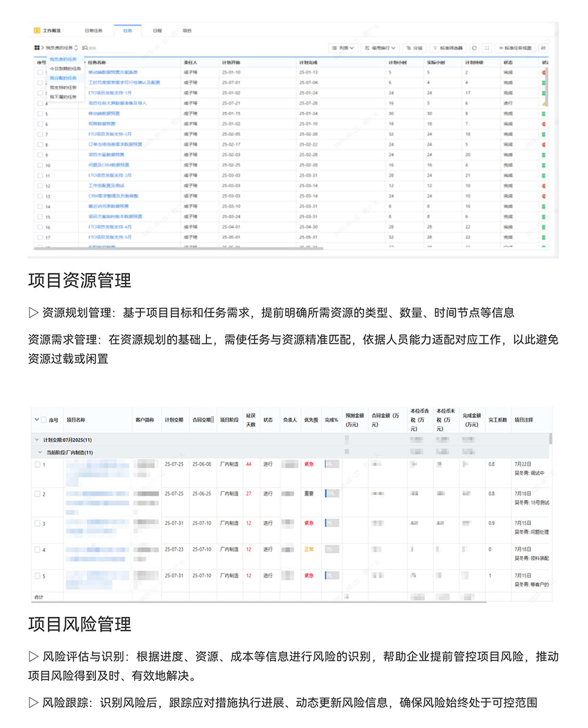Check project row 2 checkbox
The height and width of the screenshot is (728, 588).
coord(37,494)
